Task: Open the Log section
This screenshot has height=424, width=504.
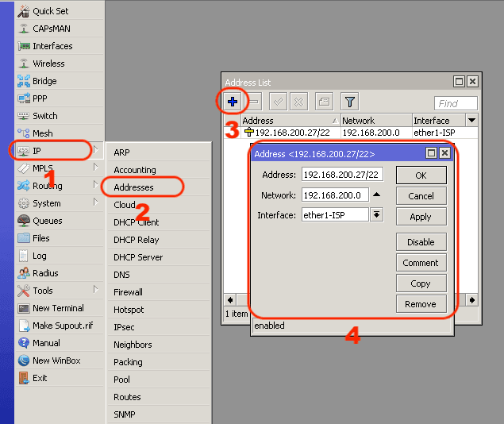Action: click(x=60, y=256)
